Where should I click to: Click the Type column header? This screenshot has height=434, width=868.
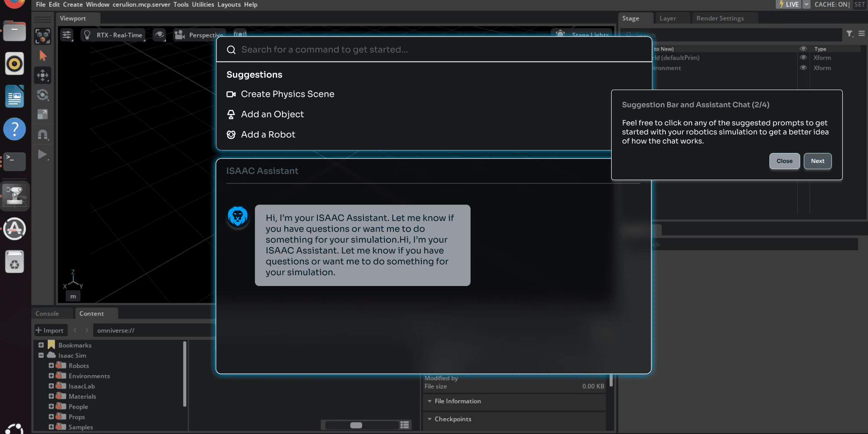click(x=820, y=49)
